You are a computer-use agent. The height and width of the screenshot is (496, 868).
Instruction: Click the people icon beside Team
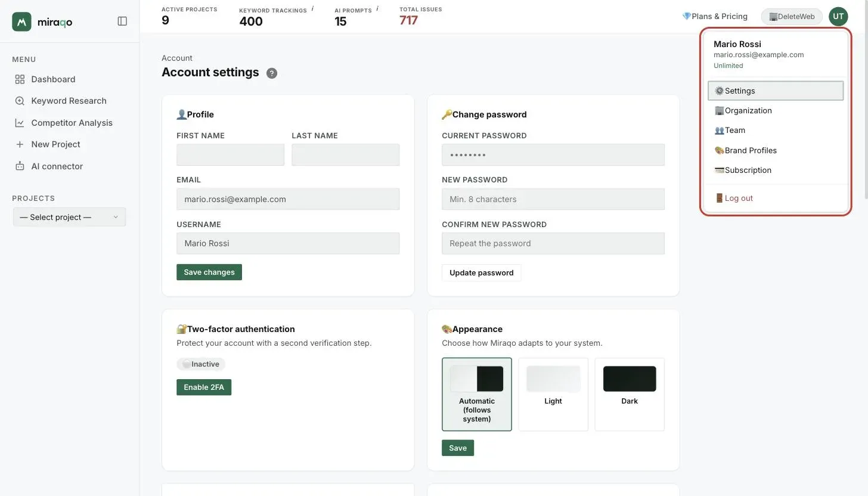click(720, 130)
